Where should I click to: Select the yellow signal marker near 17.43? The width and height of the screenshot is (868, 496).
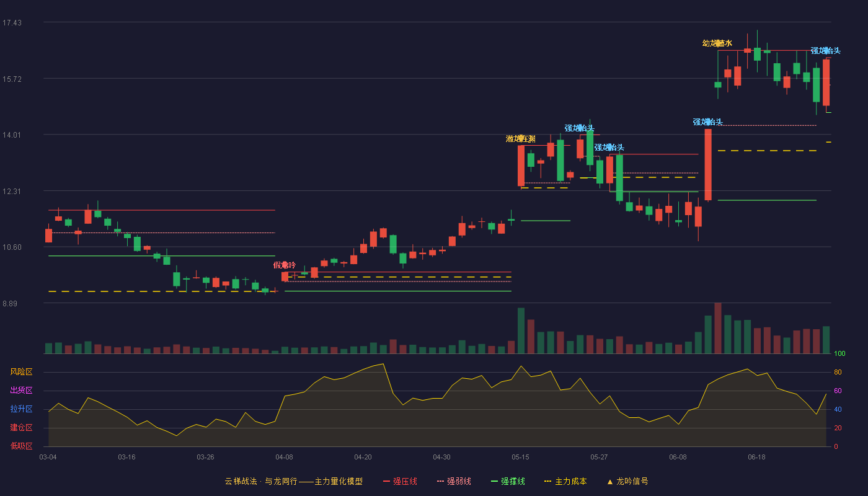pyautogui.click(x=717, y=43)
